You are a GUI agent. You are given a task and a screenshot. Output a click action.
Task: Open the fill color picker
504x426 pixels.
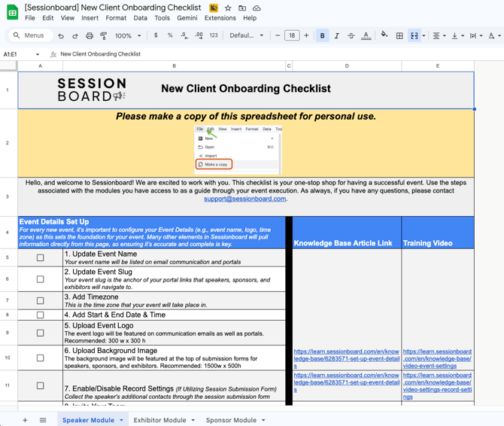coord(384,35)
